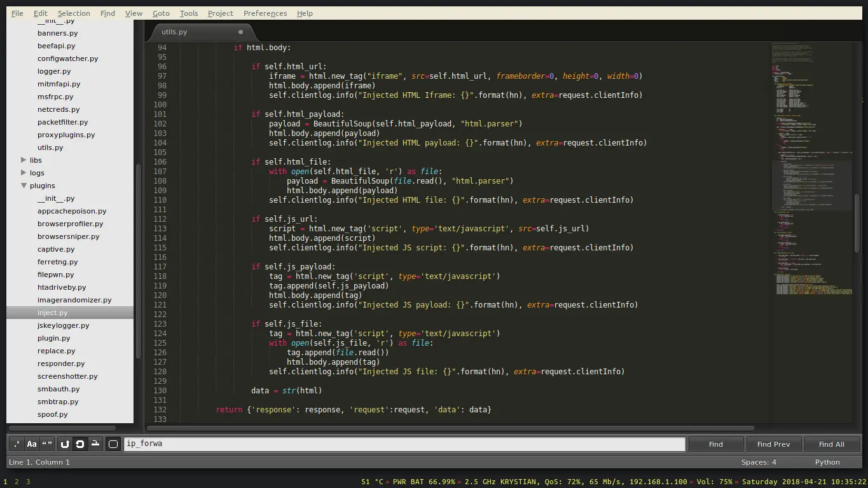This screenshot has width=868, height=488.
Task: Open the Python syntax selector
Action: 827,462
